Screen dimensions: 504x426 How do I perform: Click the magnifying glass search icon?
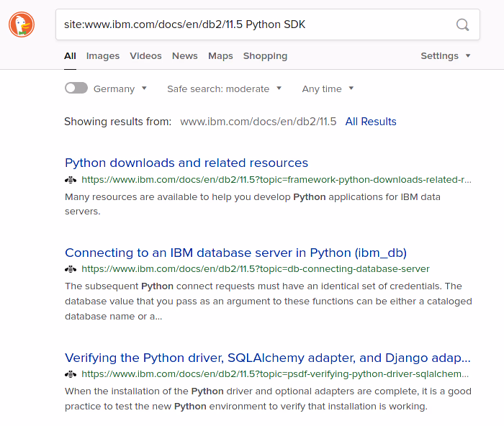point(463,25)
